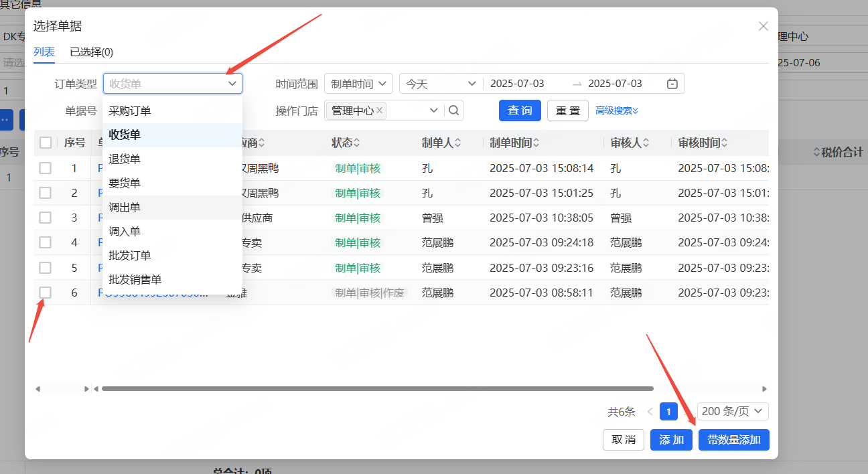
Task: Click the start date field 2025-07-03
Action: coord(517,84)
